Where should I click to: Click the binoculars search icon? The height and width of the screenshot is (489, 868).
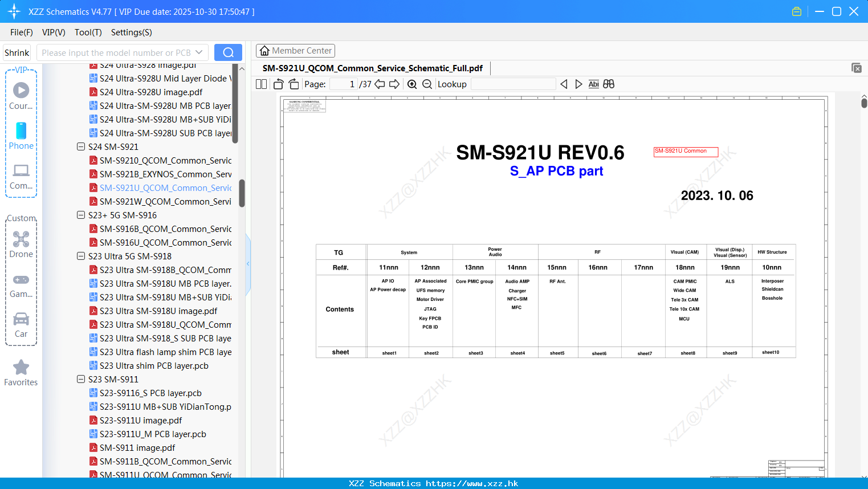(609, 84)
